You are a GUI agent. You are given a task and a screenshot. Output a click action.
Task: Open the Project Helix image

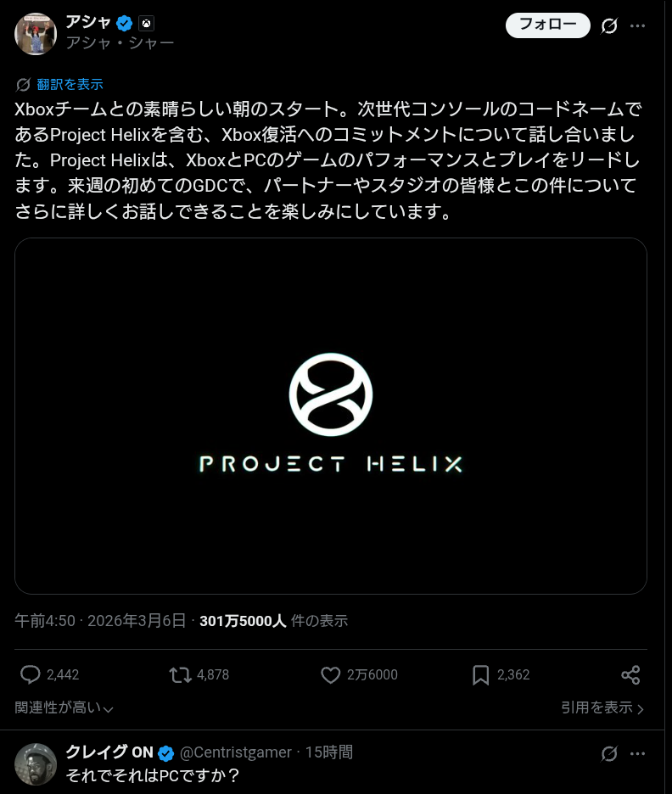[x=331, y=416]
